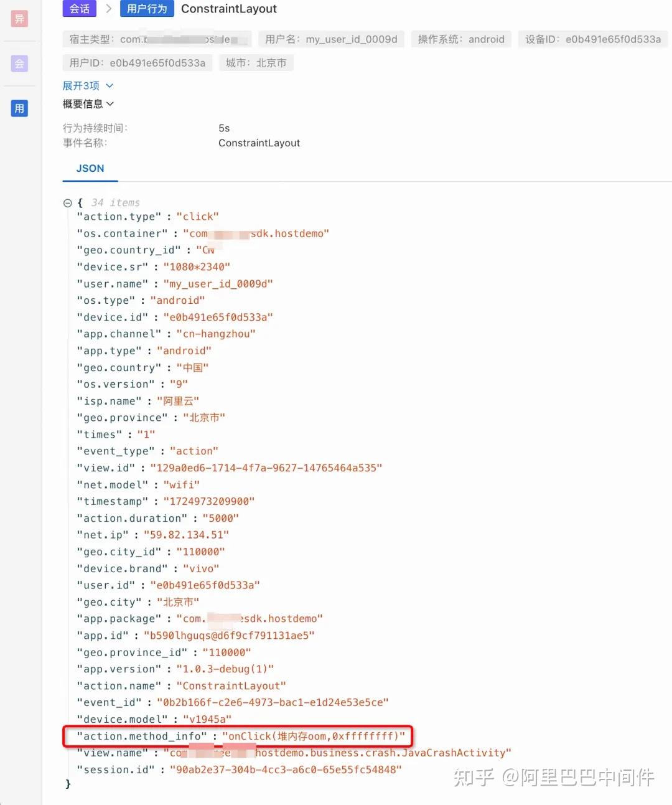Screen dimensions: 672x805
Task: Click the action.method_info onClick value
Action: tap(314, 737)
